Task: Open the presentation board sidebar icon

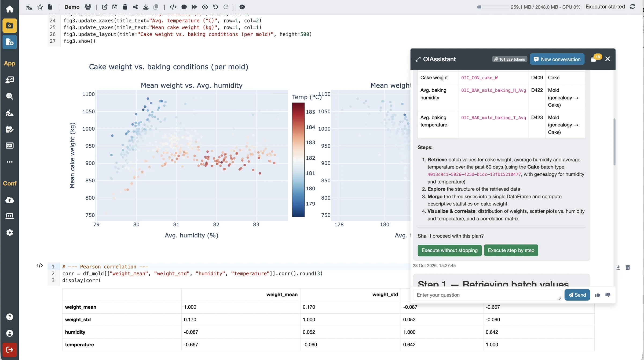Action: 10,80
